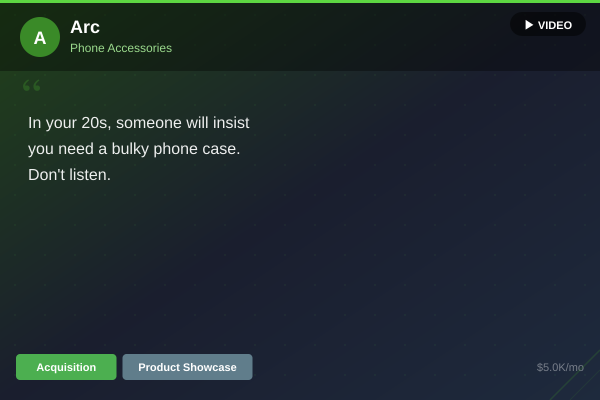Click the "Don't listen." line
The width and height of the screenshot is (600, 400).
pos(69,175)
